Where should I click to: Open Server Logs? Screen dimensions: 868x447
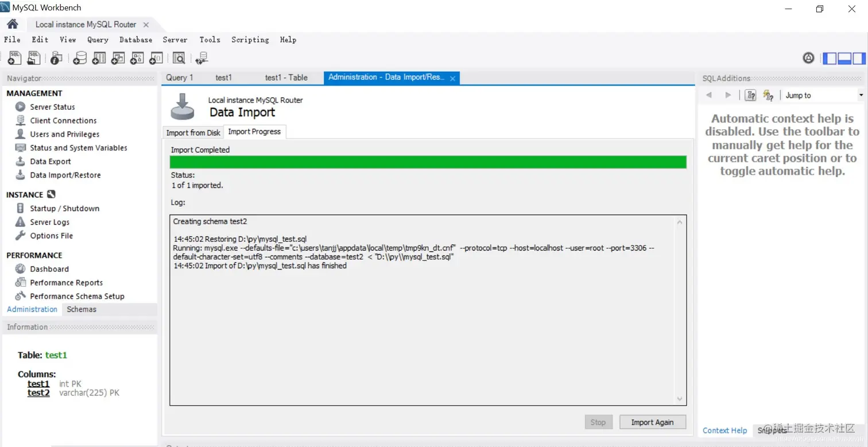pyautogui.click(x=49, y=222)
